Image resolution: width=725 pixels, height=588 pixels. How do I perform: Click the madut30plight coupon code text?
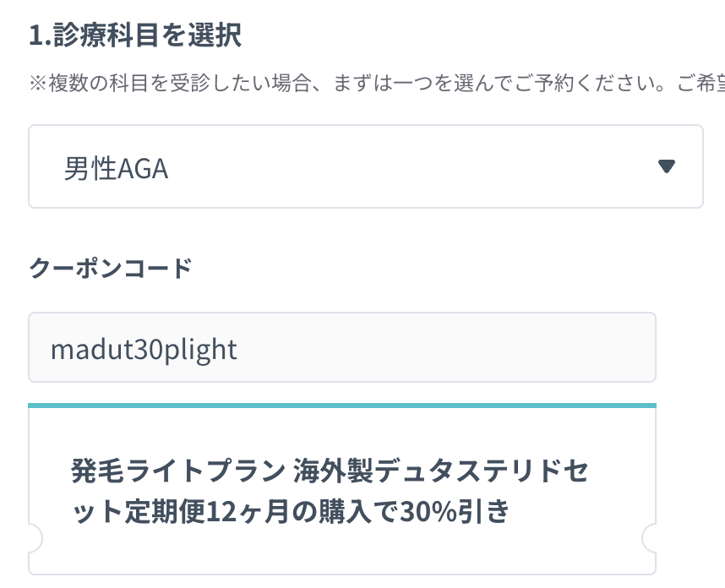pos(144,349)
